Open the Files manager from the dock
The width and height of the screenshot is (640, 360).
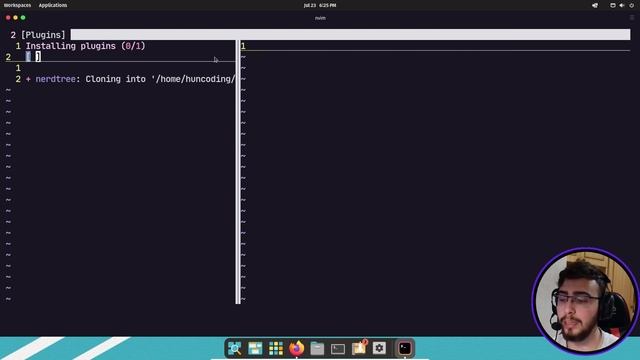tap(317, 348)
